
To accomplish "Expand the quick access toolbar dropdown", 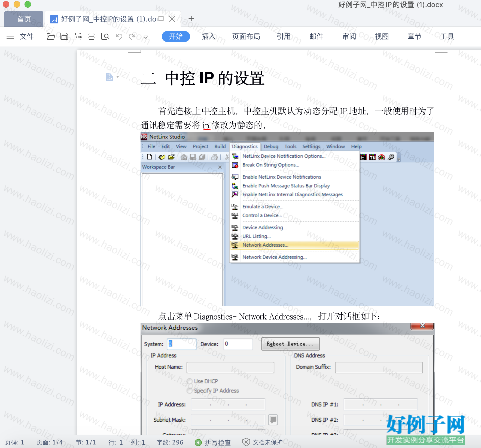I will 146,36.
